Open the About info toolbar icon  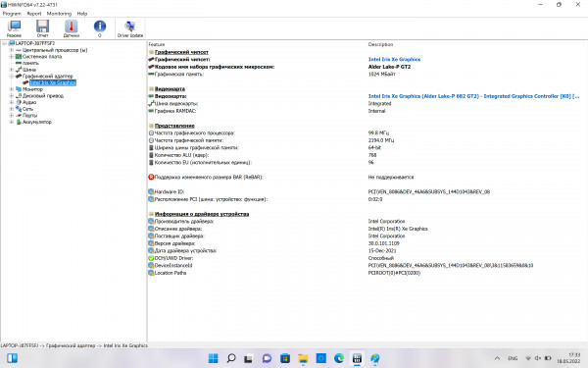tap(99, 28)
